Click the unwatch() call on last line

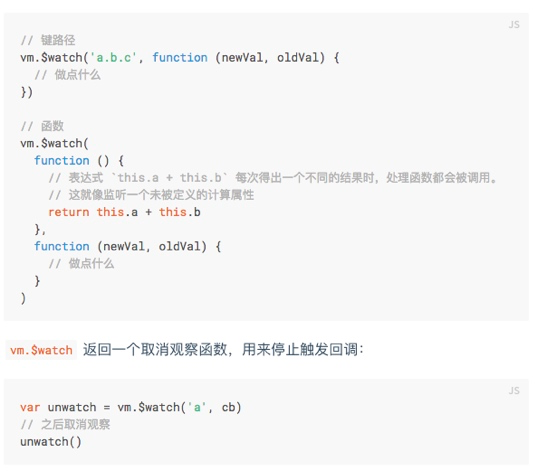(51, 442)
